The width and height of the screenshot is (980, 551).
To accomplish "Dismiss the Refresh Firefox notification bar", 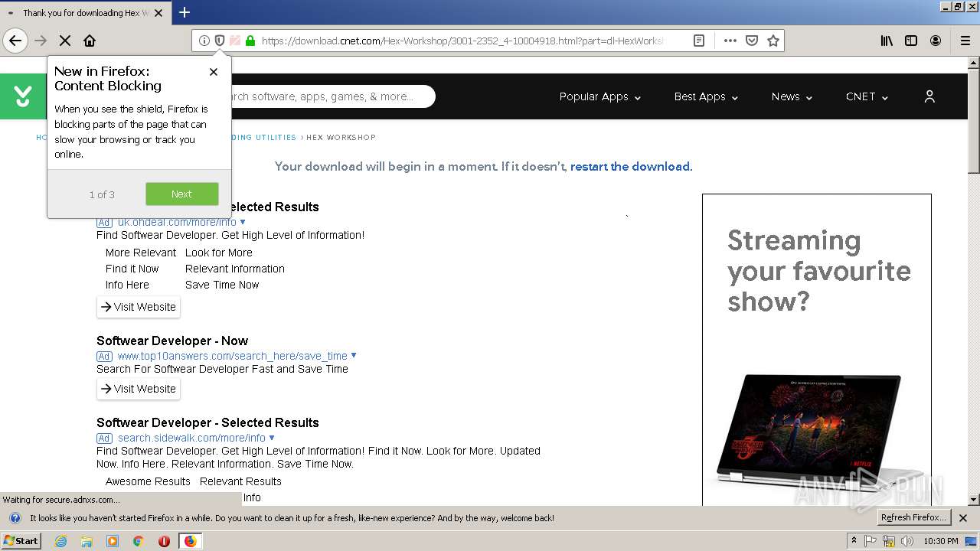I will (x=963, y=518).
